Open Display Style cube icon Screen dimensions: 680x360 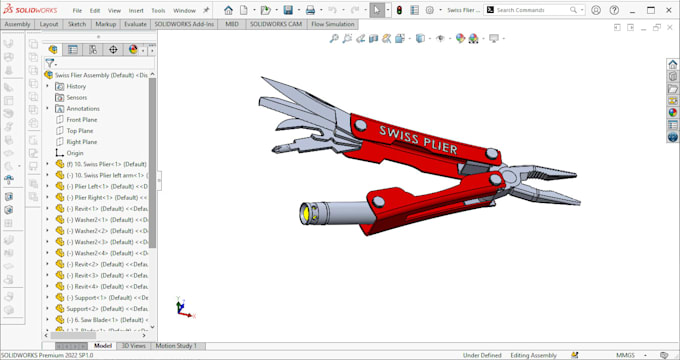[x=420, y=39]
